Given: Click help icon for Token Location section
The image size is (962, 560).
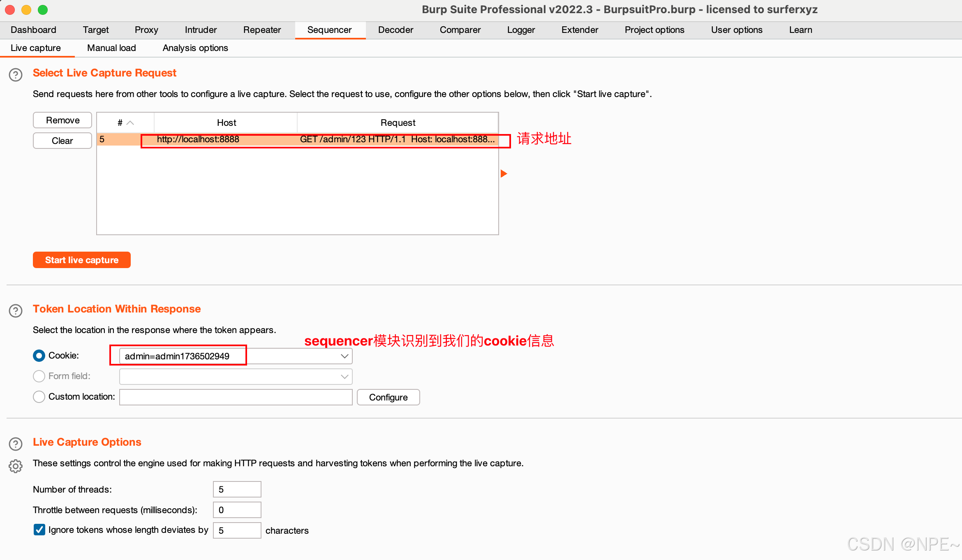Looking at the screenshot, I should (x=16, y=311).
